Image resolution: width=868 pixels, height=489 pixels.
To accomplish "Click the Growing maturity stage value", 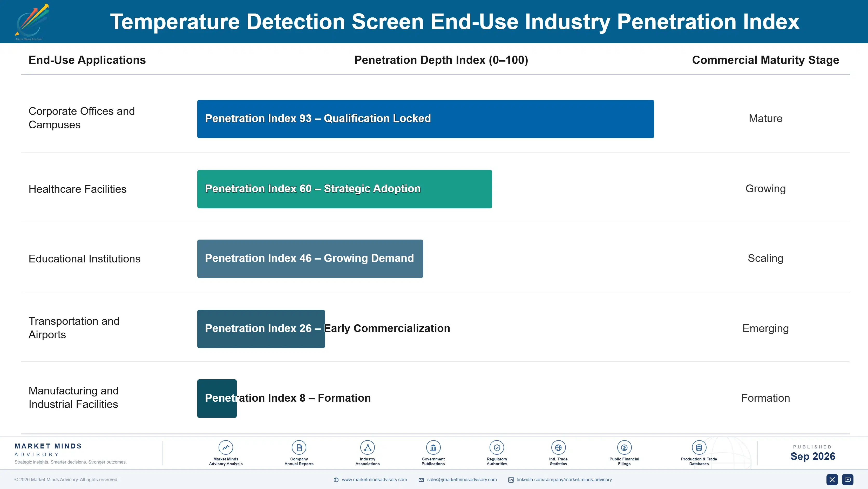I will 765,189.
